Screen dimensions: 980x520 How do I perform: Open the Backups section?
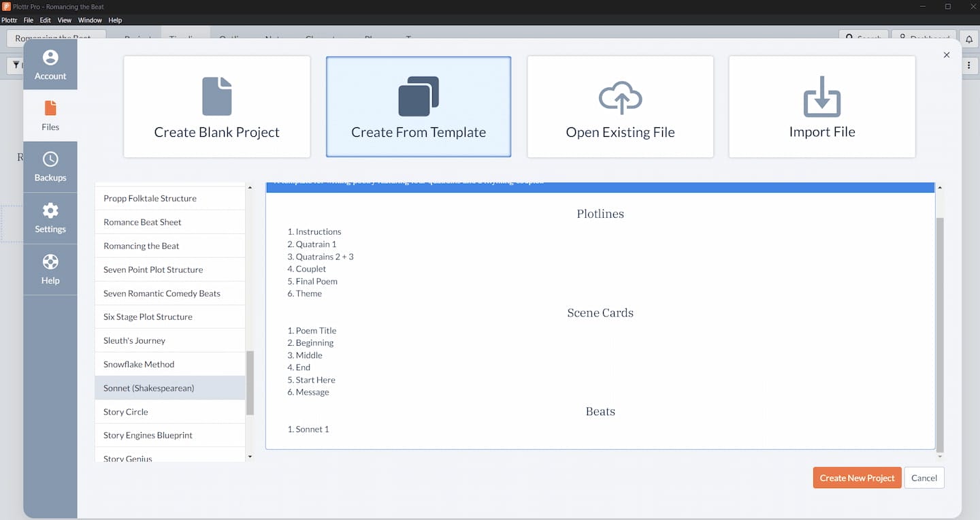click(x=50, y=167)
